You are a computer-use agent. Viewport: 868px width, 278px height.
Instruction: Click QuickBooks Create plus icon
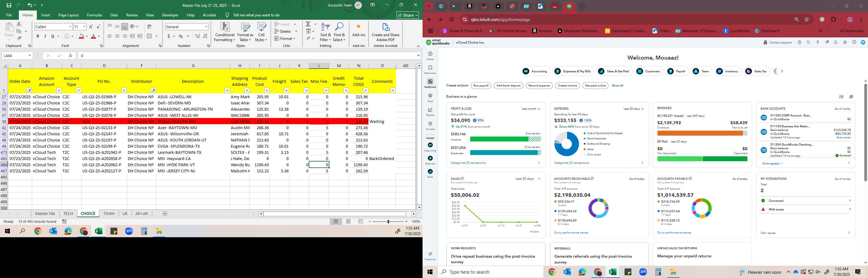click(x=430, y=54)
